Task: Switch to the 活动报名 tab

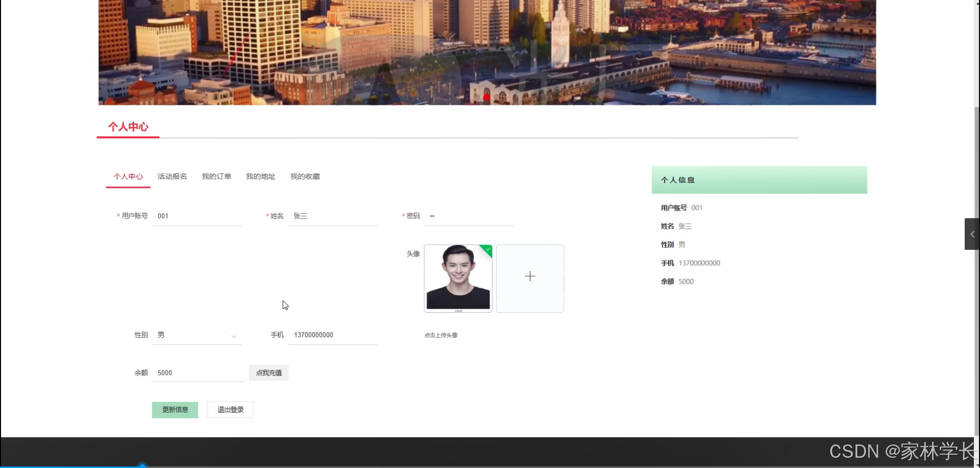Action: click(x=171, y=176)
